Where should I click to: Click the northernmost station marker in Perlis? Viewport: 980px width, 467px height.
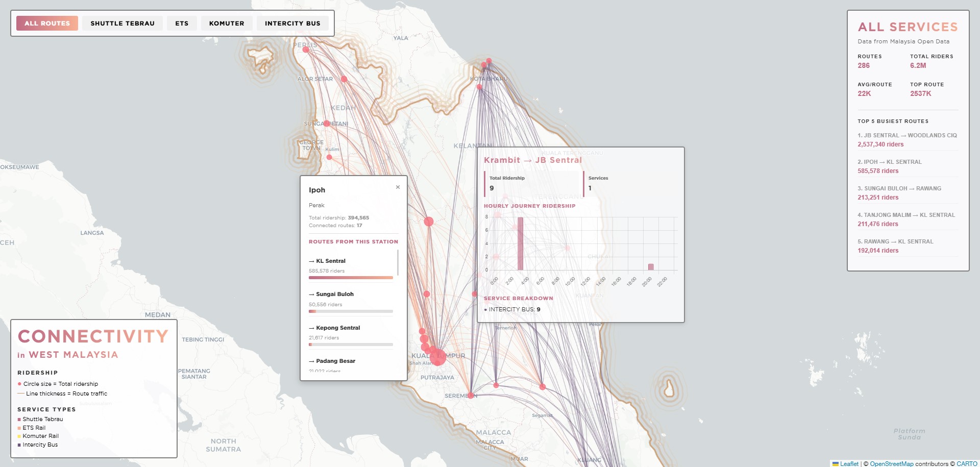pos(305,50)
